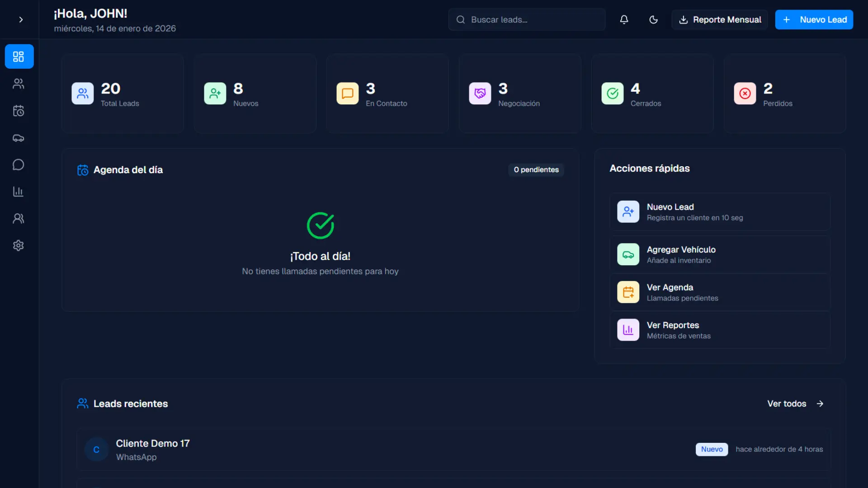868x488 pixels.
Task: Toggle dark mode with the moon icon
Action: point(653,19)
